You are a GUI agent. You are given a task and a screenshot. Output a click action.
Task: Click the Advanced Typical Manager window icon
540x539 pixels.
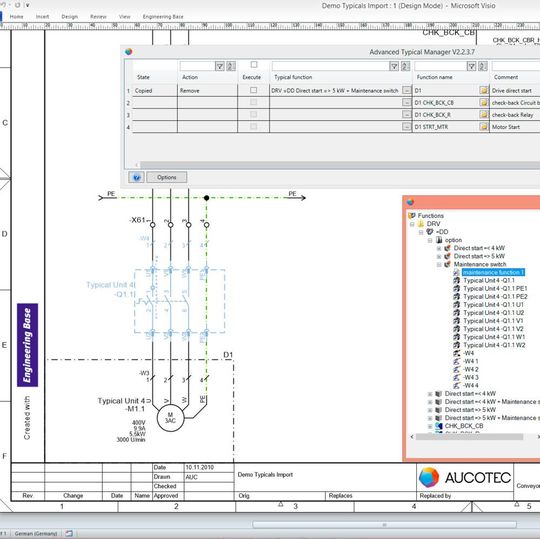pos(128,52)
